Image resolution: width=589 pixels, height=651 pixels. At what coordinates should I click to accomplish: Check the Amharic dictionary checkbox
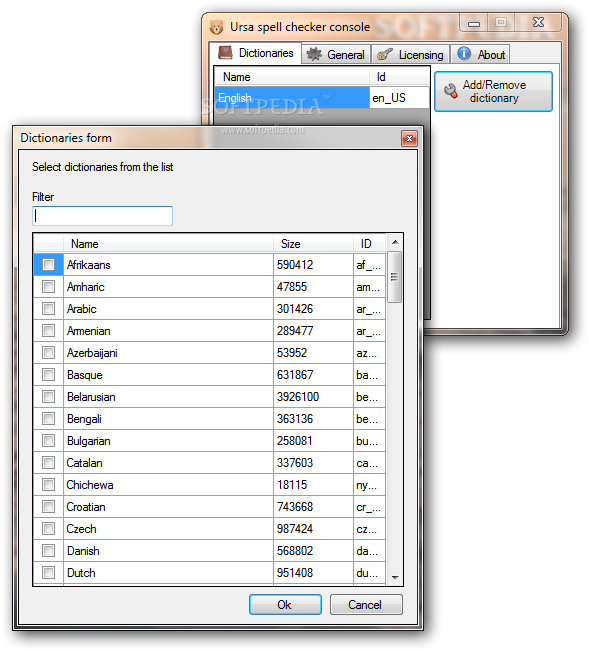pyautogui.click(x=49, y=286)
